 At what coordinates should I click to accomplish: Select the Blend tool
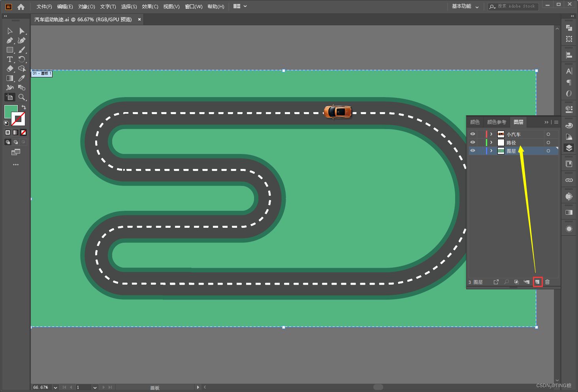22,88
